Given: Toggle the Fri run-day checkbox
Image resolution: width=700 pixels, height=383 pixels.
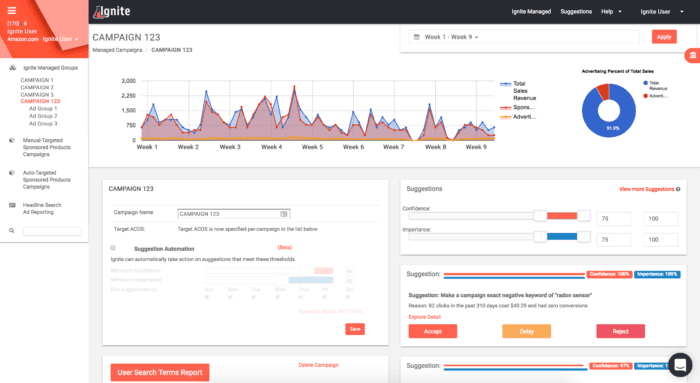Looking at the screenshot, I should point(325,297).
